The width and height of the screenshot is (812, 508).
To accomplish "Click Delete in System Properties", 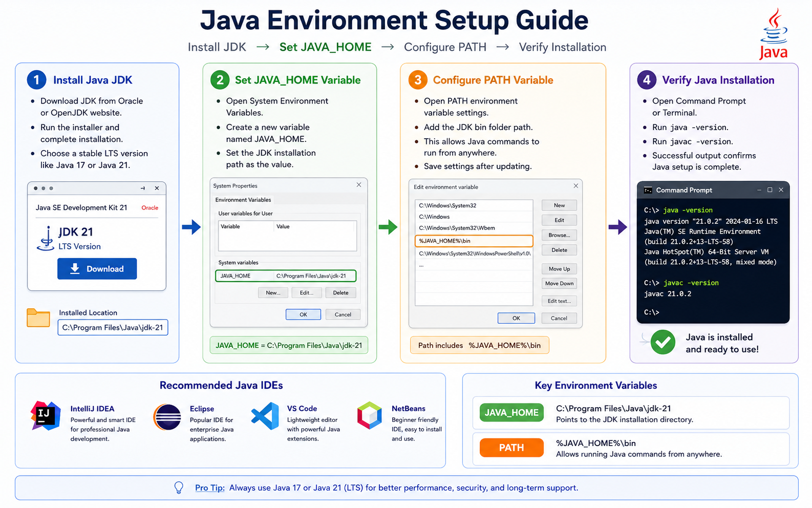I will [341, 293].
